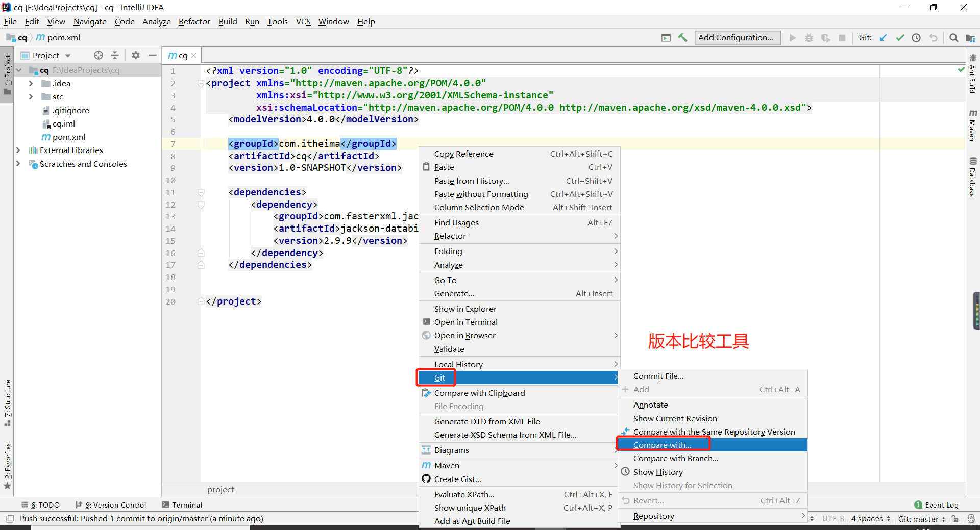Image resolution: width=980 pixels, height=530 pixels.
Task: Open the 9: Version Control tool window
Action: (111, 505)
